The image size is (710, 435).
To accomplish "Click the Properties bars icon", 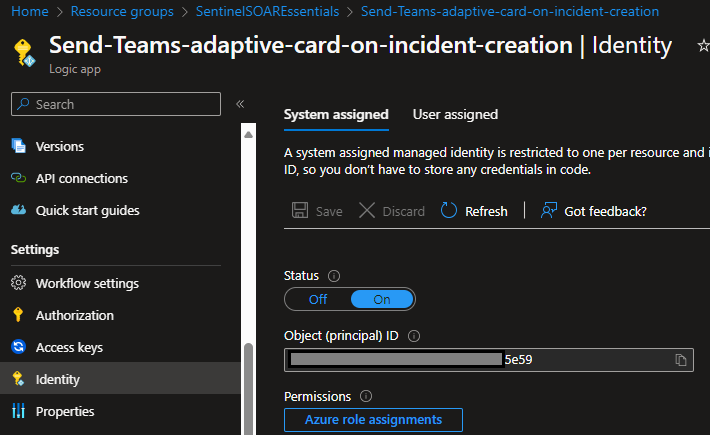I will point(19,411).
